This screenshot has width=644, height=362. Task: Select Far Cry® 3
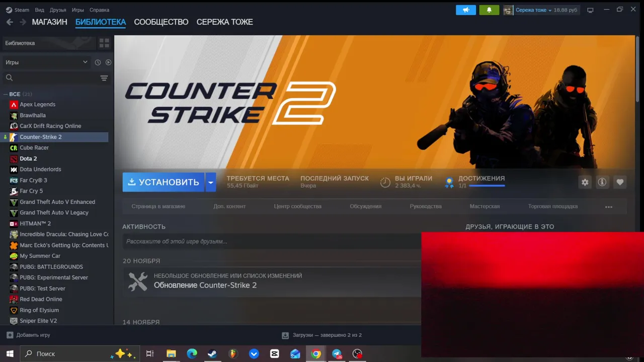point(33,180)
